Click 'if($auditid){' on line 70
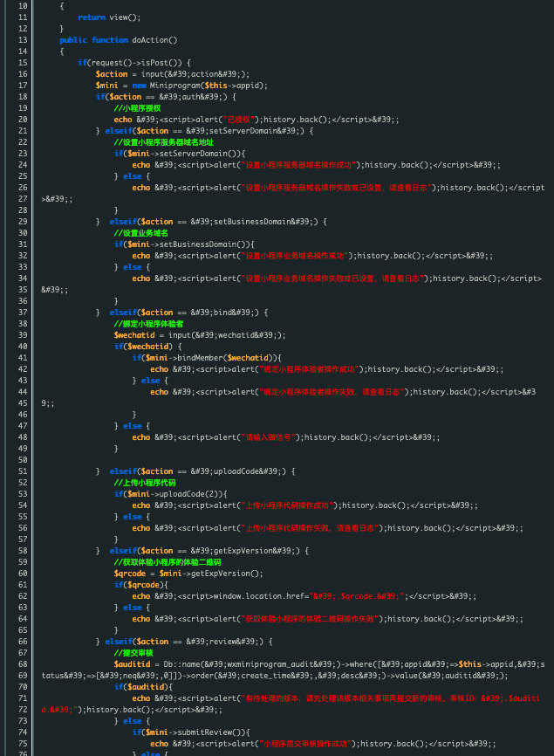The image size is (554, 756). 143,687
